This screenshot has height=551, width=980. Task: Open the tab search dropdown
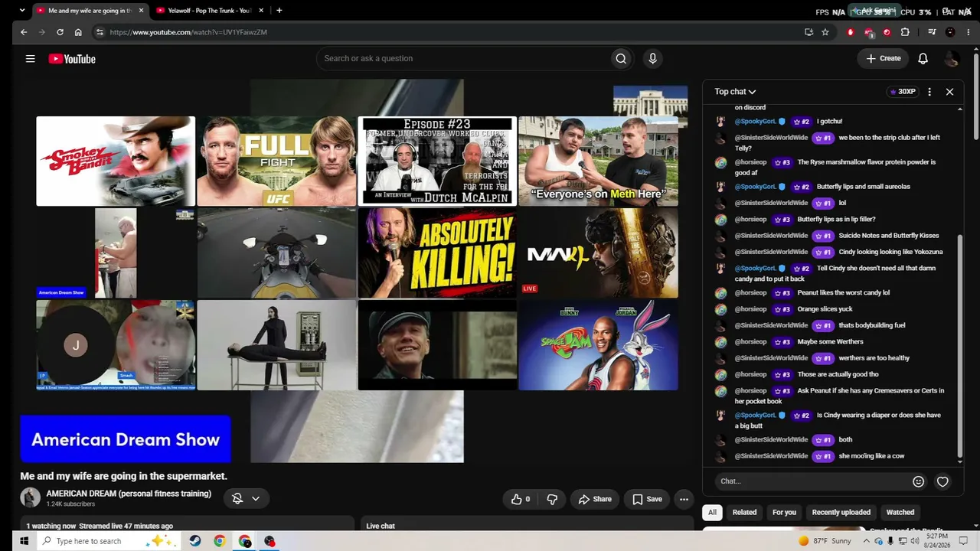(21, 11)
